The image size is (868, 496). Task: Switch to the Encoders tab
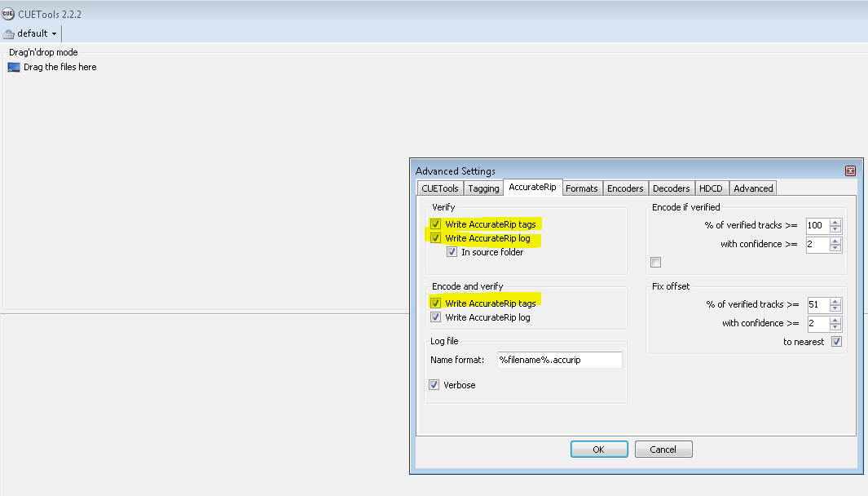(625, 188)
